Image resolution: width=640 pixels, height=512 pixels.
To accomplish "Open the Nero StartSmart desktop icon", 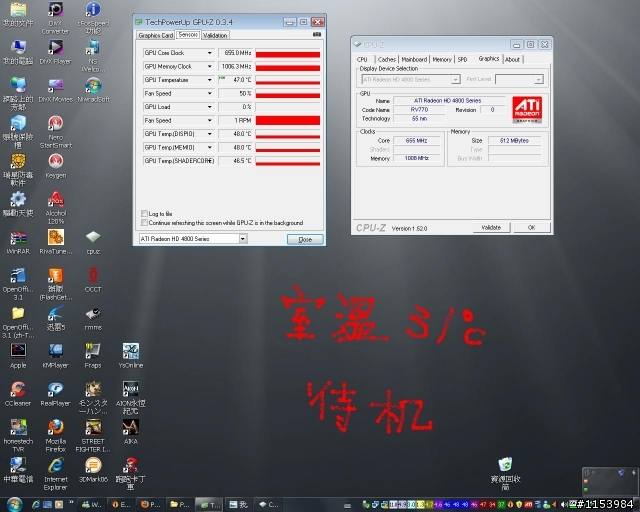I will pyautogui.click(x=56, y=131).
